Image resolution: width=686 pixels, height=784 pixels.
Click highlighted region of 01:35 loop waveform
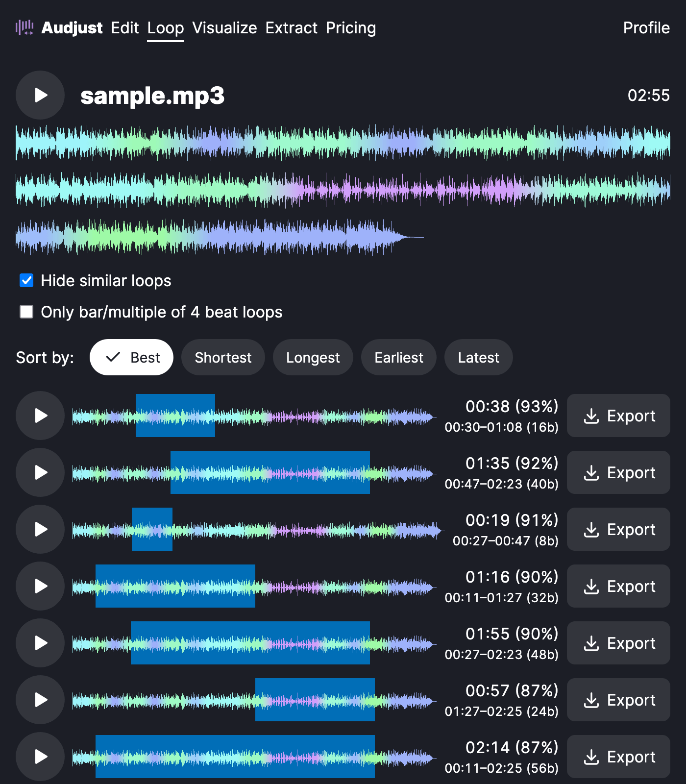pos(270,472)
